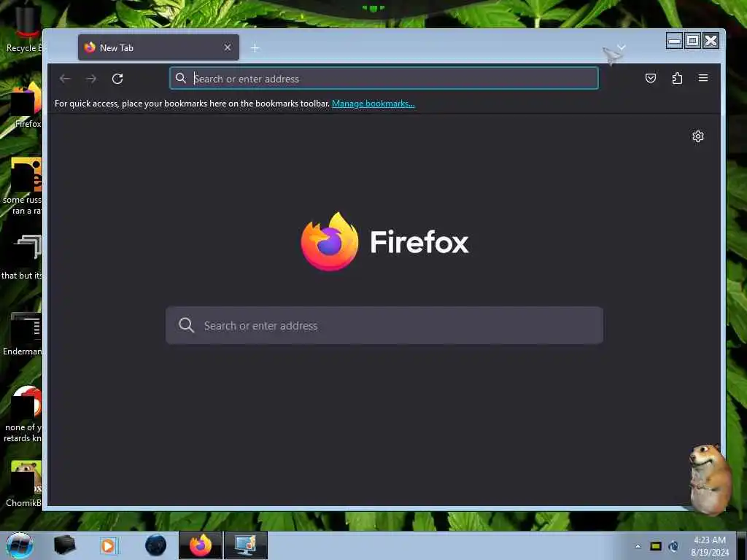Select the 'that but its' desktop icon
Viewport: 747px width, 560px height.
tap(22, 257)
